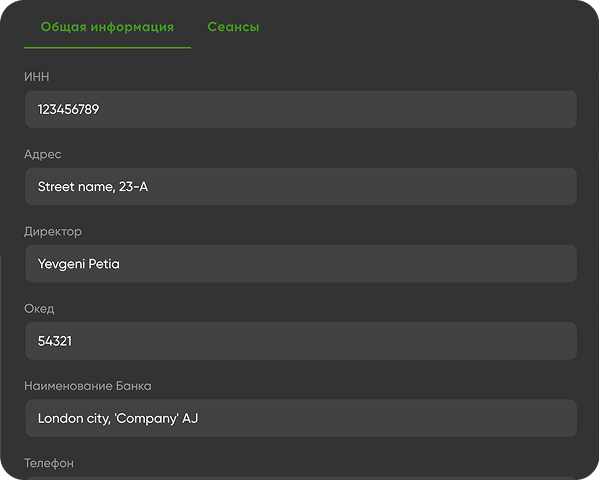This screenshot has width=600, height=480.
Task: Click the Телефон label
Action: pos(49,463)
